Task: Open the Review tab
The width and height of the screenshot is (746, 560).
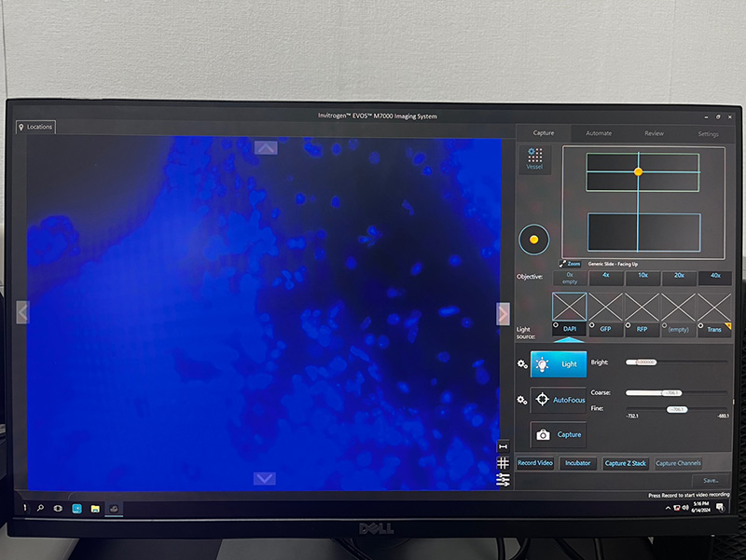Action: (654, 133)
